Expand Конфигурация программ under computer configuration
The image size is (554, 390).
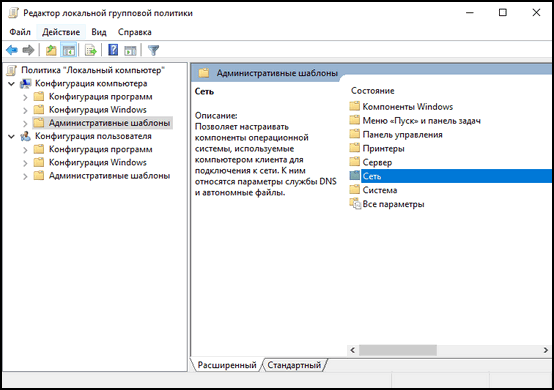[25, 97]
